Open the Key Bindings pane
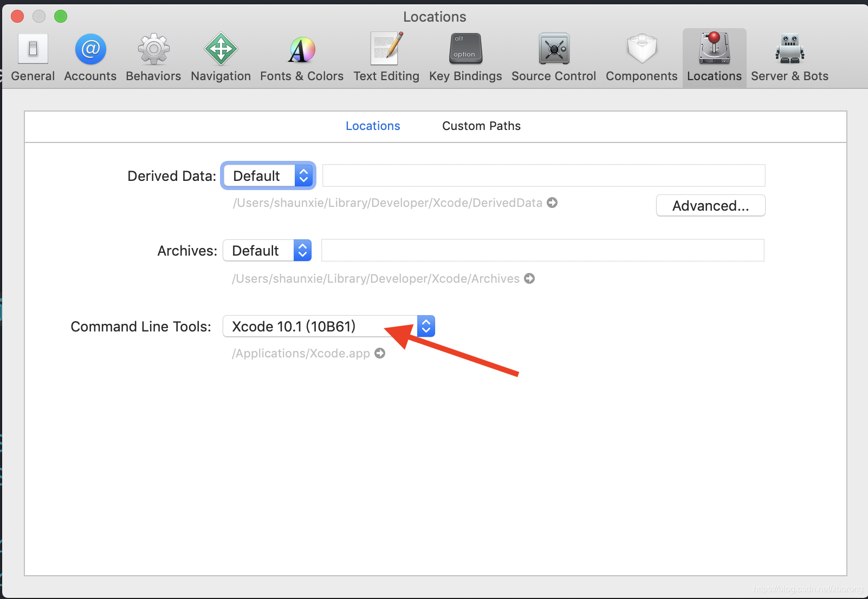 (x=465, y=57)
